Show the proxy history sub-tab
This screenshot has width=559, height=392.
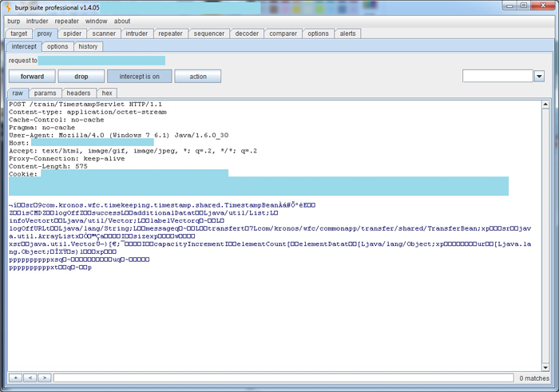(x=88, y=46)
